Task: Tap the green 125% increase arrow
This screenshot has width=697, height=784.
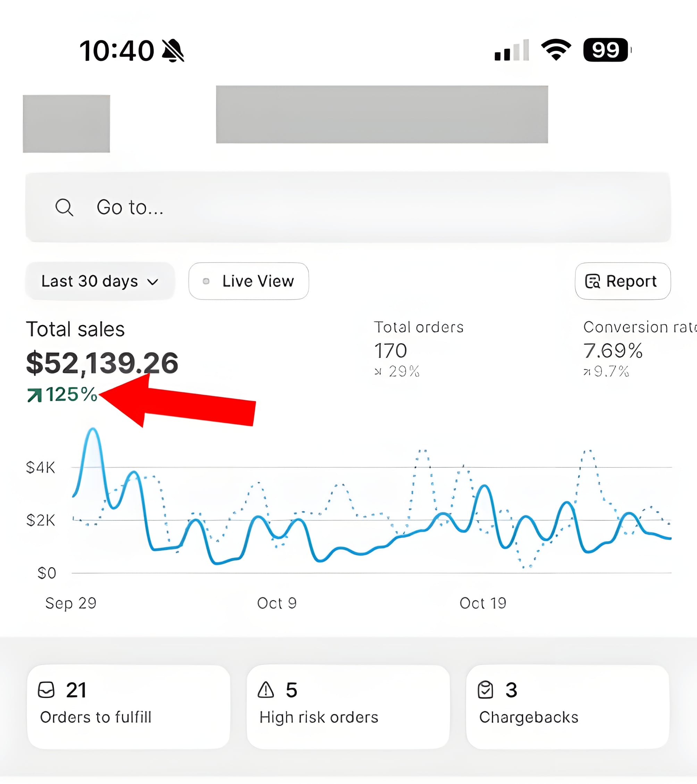Action: pyautogui.click(x=35, y=395)
